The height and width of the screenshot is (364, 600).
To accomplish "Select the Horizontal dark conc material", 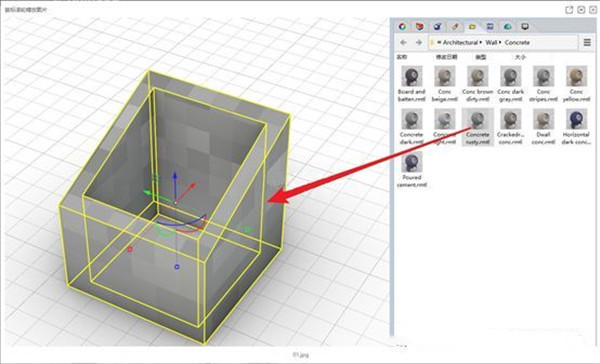I will coord(576,127).
